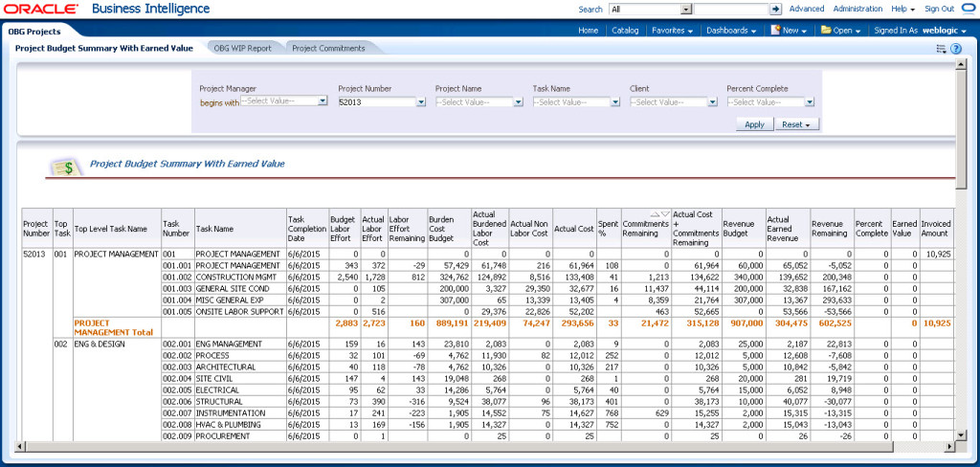980x467 pixels.
Task: Click the Invoiced Amount column header
Action: pos(936,229)
